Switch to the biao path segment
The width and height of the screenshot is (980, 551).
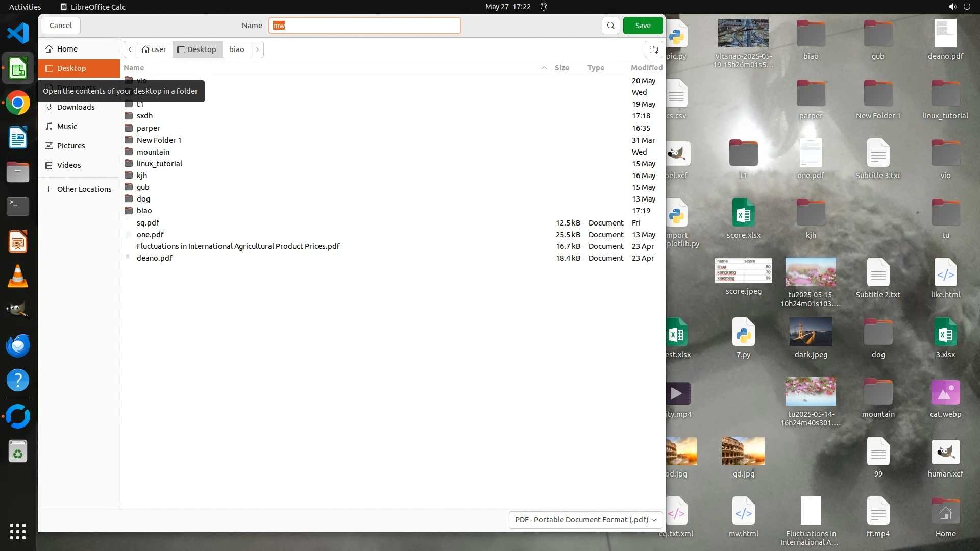236,49
